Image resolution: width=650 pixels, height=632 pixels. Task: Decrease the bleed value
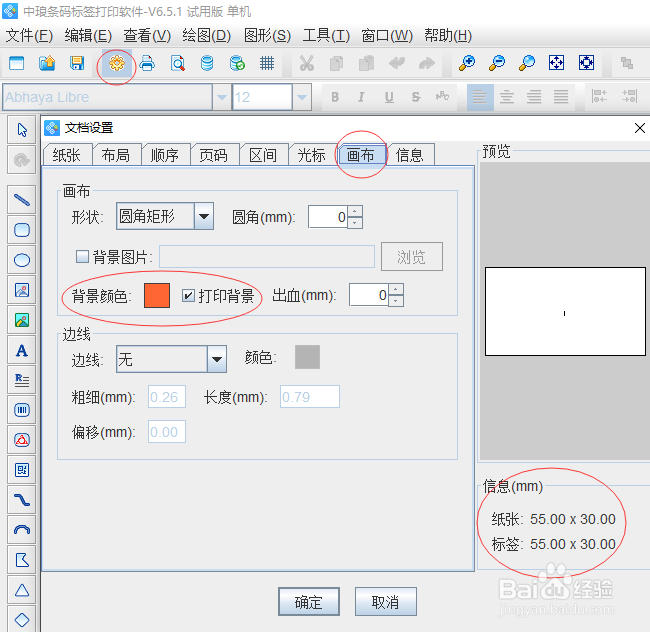[395, 301]
